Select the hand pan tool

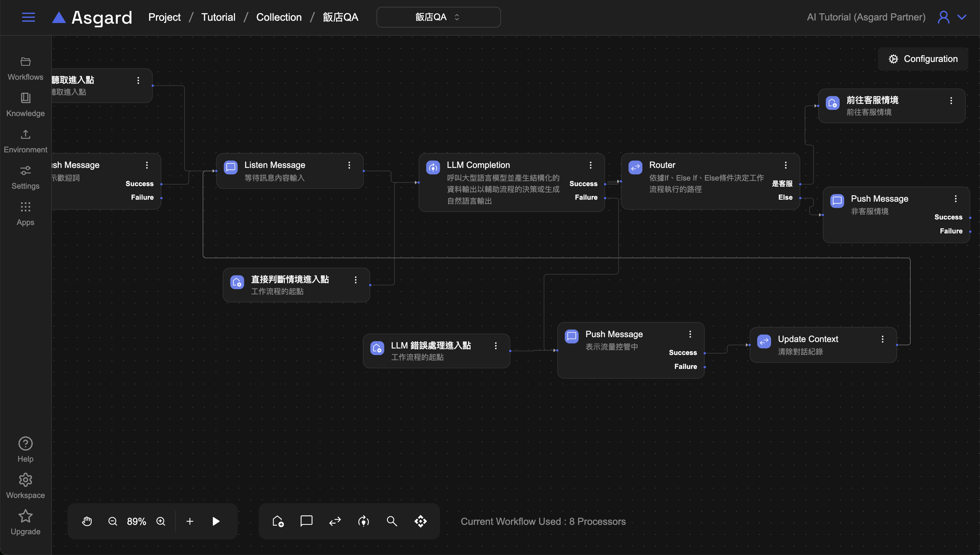87,521
